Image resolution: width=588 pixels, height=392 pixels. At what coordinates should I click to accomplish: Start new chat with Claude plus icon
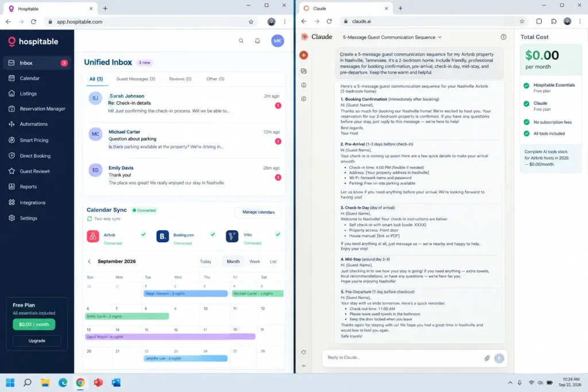(304, 55)
